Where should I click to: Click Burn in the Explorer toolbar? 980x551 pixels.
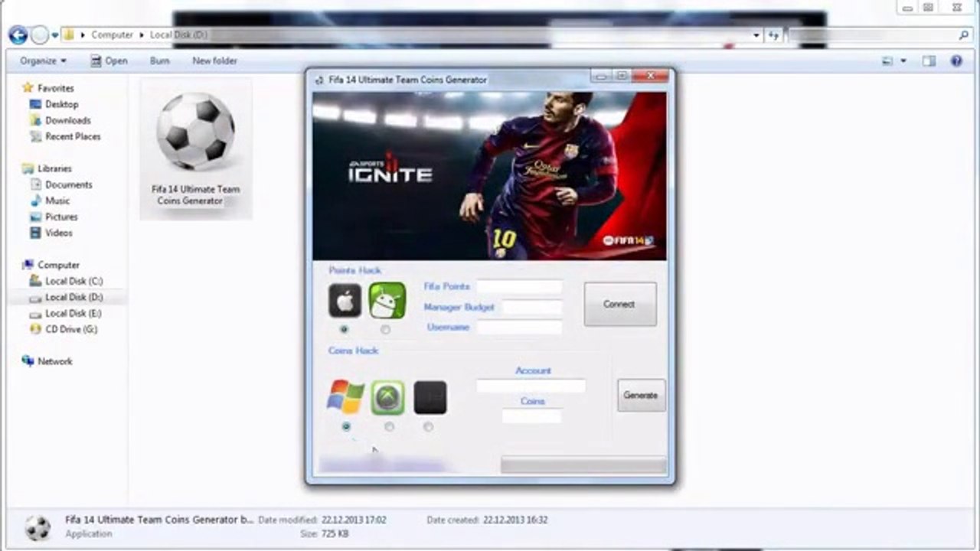[x=159, y=60]
